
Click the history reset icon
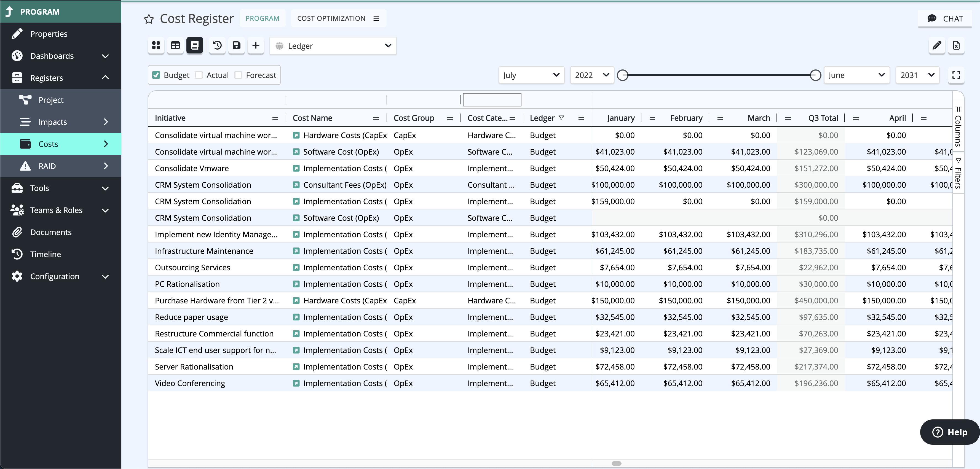(x=217, y=46)
